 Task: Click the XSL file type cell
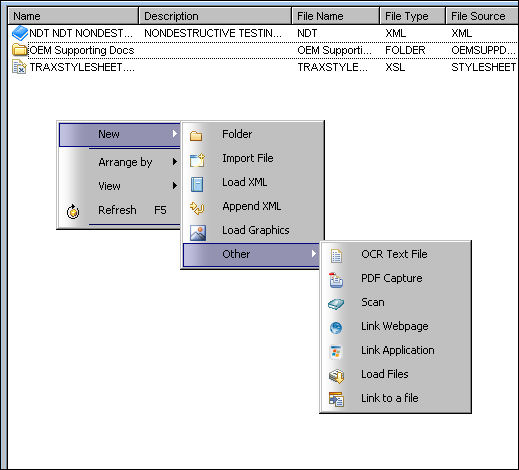click(x=395, y=67)
